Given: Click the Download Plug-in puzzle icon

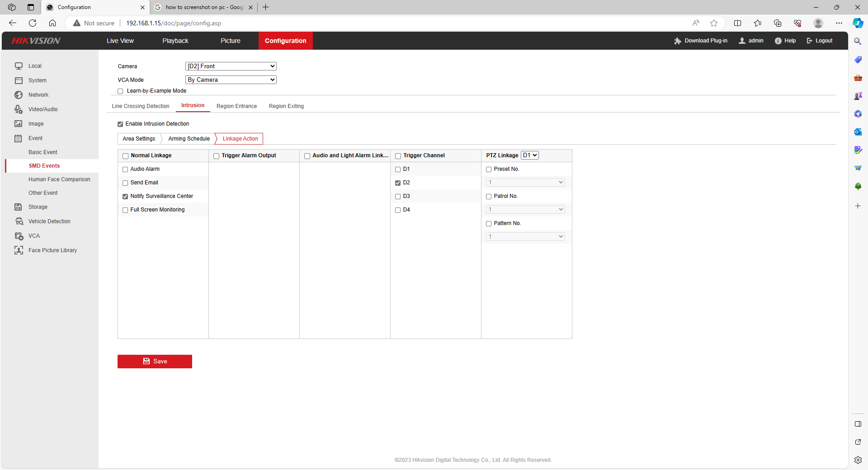Looking at the screenshot, I should point(677,41).
